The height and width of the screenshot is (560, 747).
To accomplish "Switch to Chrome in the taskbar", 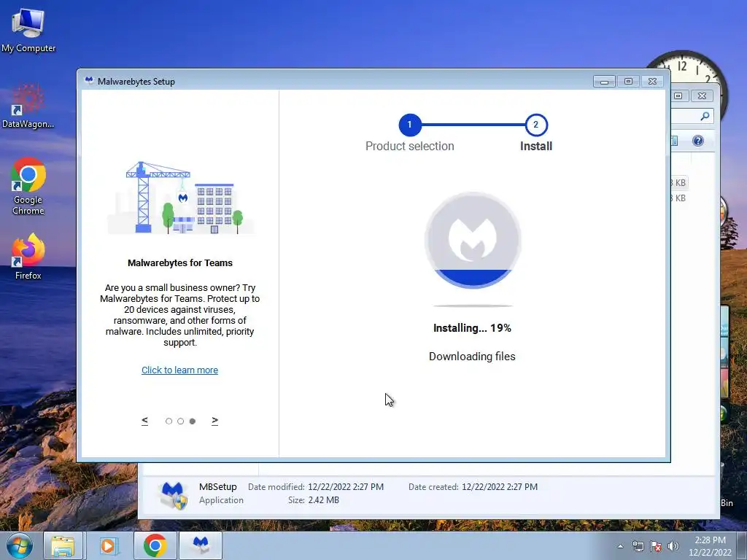I will tap(155, 545).
